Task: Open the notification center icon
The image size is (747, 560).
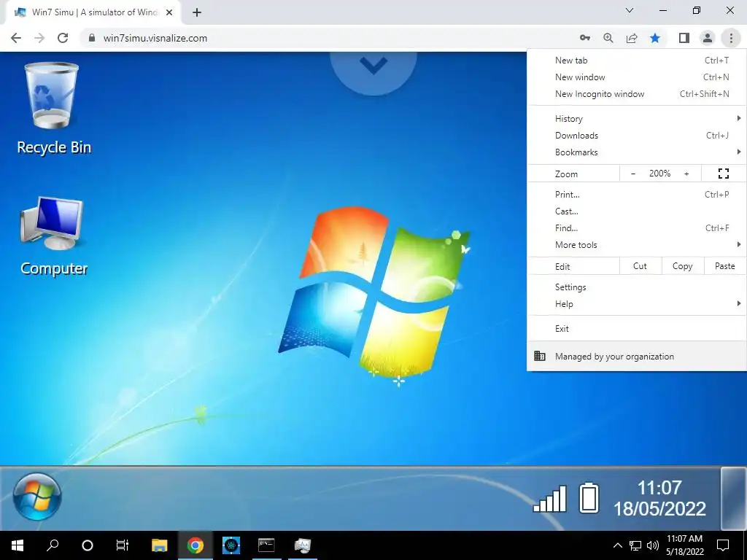Action: click(723, 545)
